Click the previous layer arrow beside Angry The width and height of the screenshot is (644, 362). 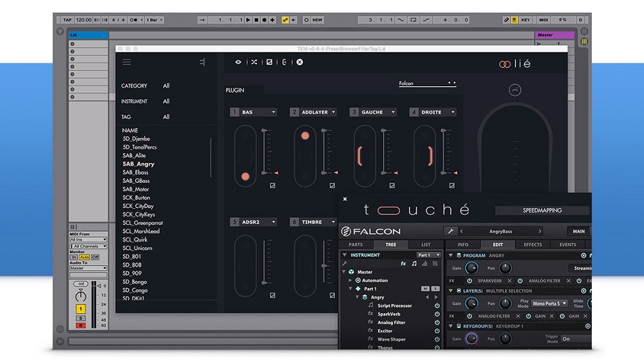coord(427,297)
